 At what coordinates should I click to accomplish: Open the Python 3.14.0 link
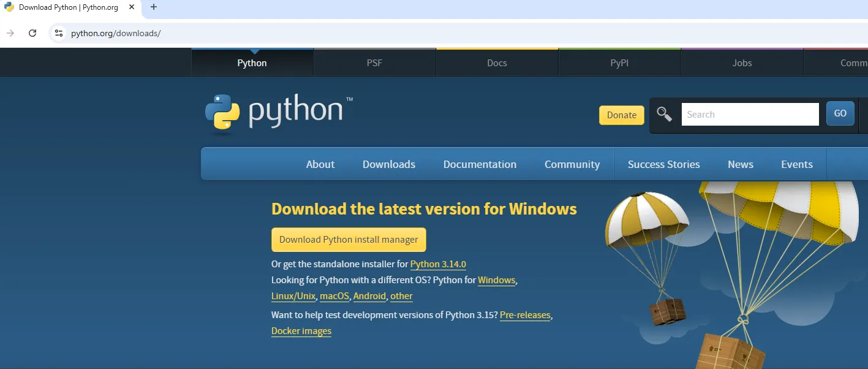point(438,264)
